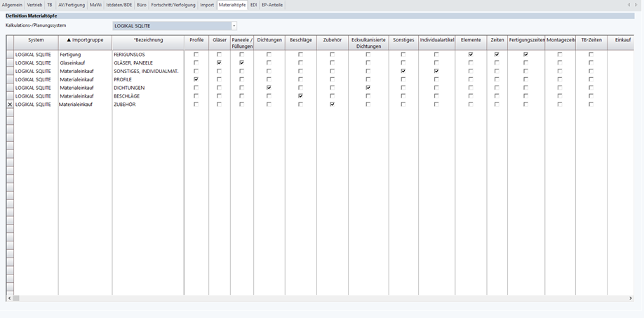Click the X row marker beside ZUBEHÖR
Image resolution: width=644 pixels, height=318 pixels.
10,105
